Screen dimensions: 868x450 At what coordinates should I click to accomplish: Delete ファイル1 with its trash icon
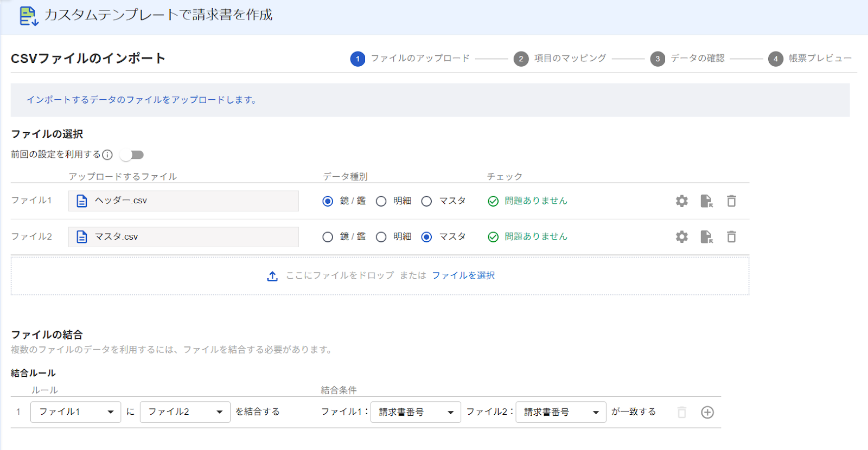731,201
